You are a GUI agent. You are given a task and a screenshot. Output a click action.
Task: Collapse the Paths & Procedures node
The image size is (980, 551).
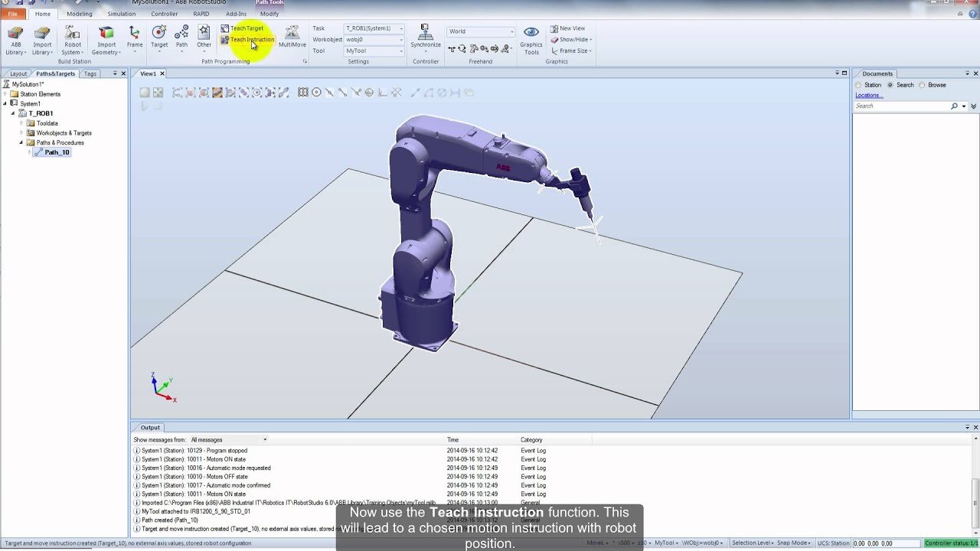coord(21,142)
